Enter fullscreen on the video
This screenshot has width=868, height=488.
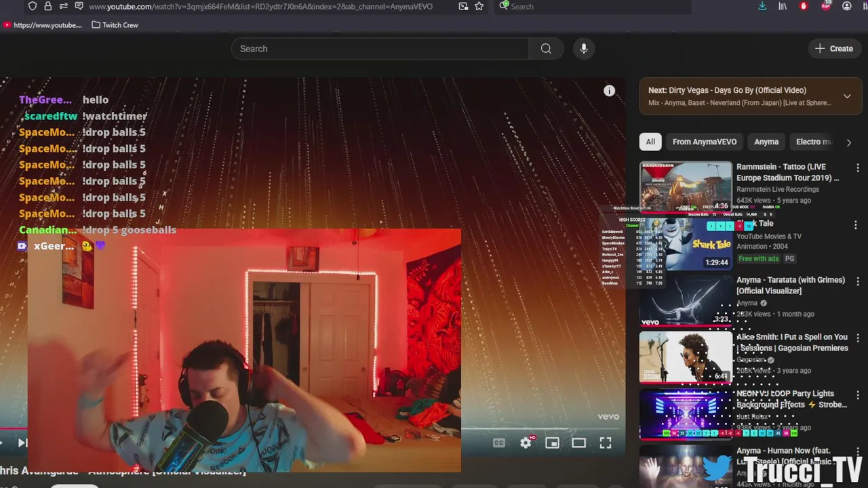tap(606, 443)
